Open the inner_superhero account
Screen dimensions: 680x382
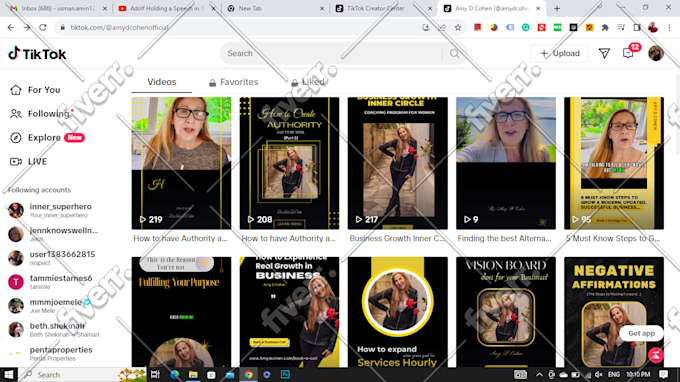pos(52,210)
